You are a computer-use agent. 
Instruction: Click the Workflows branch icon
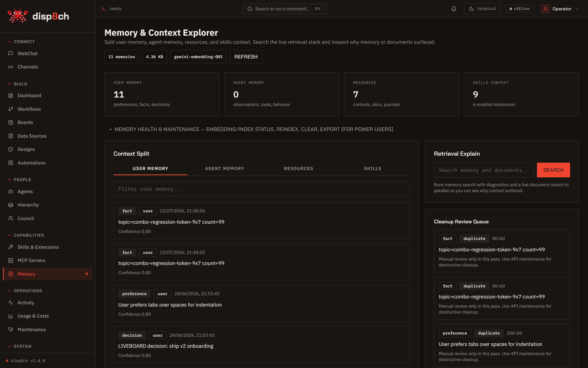[11, 109]
